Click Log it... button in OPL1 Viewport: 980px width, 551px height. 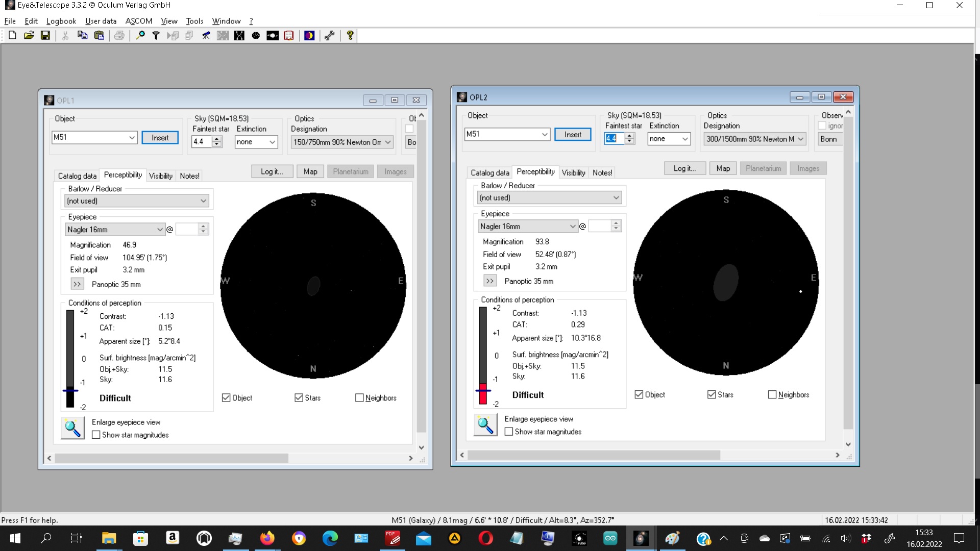[272, 171]
